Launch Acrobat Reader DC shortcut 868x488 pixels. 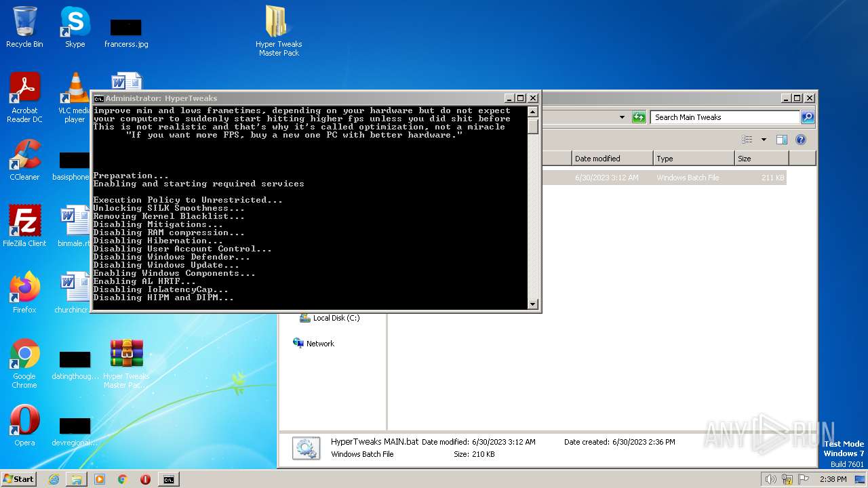click(24, 98)
